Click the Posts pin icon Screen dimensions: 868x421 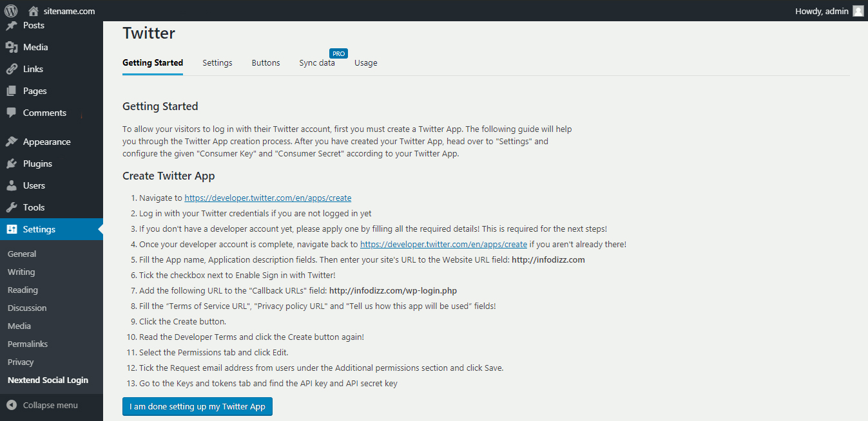coord(11,26)
